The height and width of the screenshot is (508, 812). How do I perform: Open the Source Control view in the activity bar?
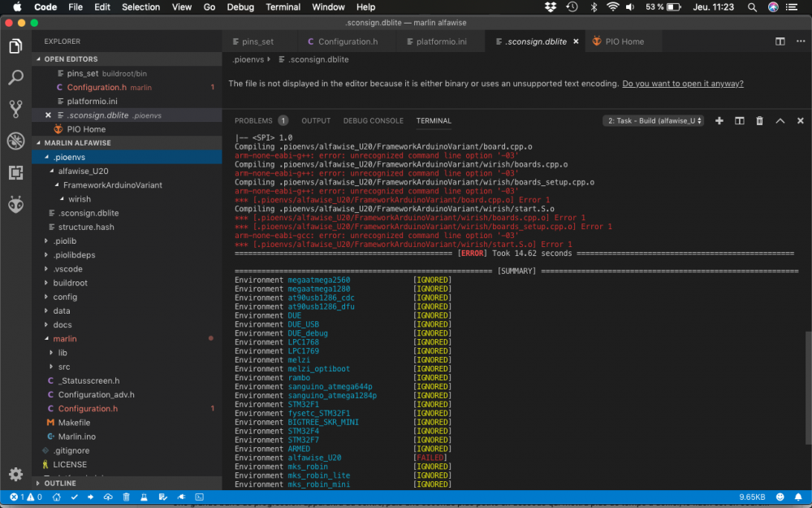15,109
